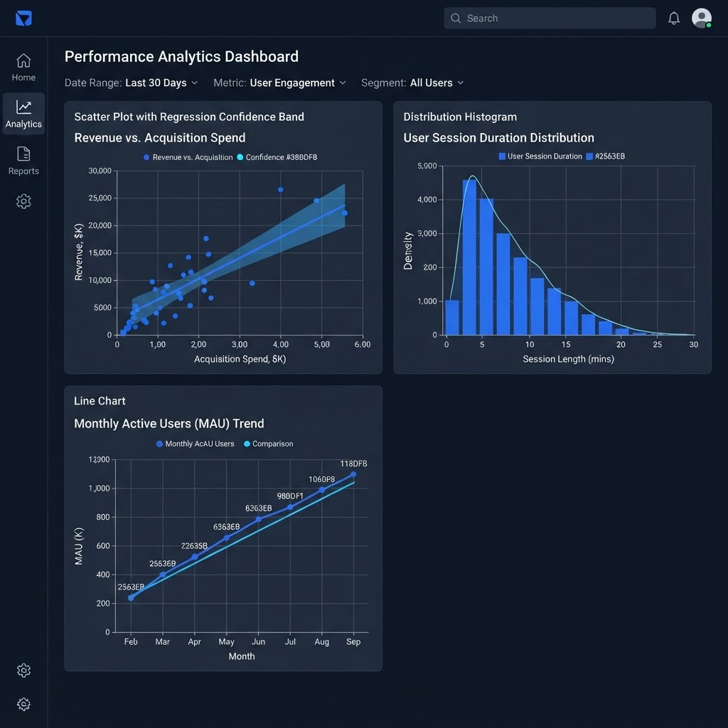Focus the Search text field
Viewport: 728px width, 728px height.
550,18
